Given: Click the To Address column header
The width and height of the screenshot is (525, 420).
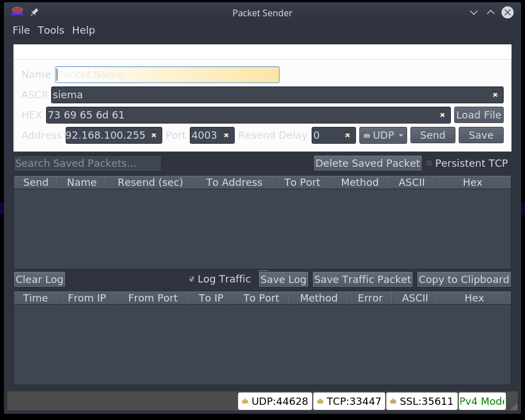Looking at the screenshot, I should pos(234,182).
